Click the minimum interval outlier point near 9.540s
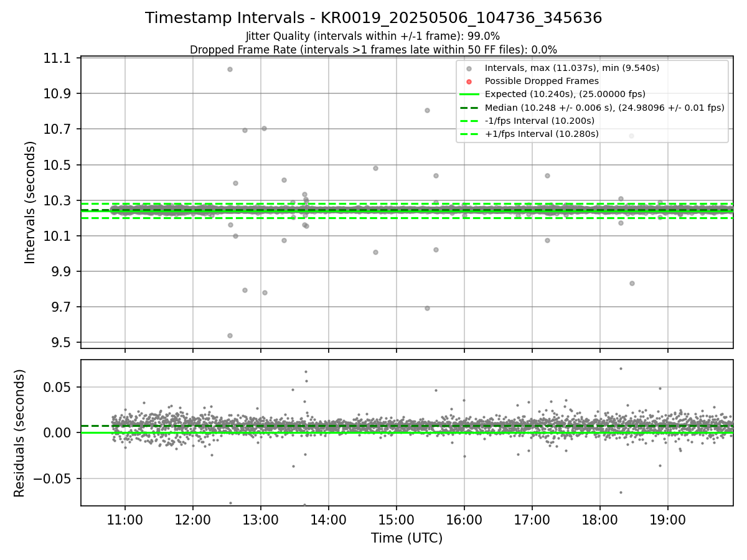 coord(230,335)
